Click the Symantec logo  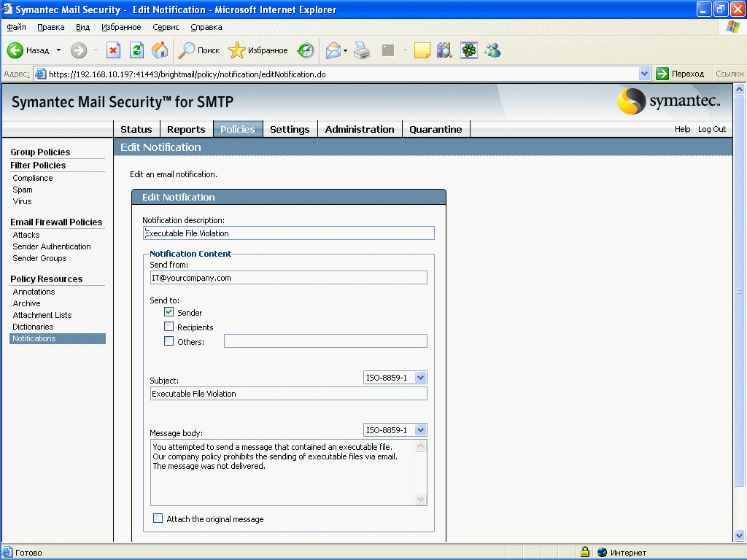click(668, 101)
